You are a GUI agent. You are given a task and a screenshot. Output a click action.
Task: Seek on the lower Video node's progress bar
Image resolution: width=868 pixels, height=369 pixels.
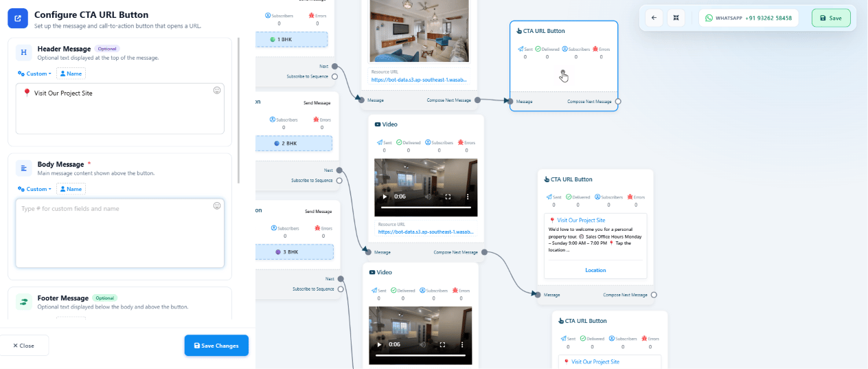point(421,355)
